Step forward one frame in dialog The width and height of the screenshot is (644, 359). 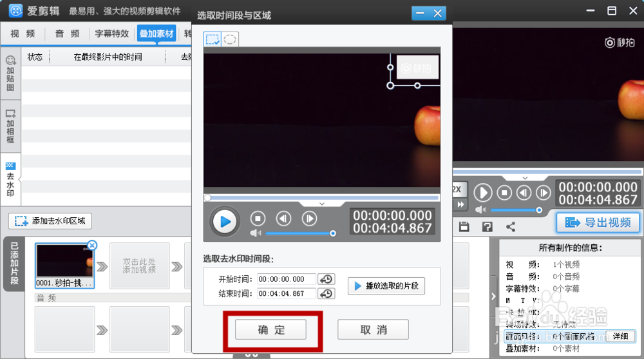(x=309, y=218)
